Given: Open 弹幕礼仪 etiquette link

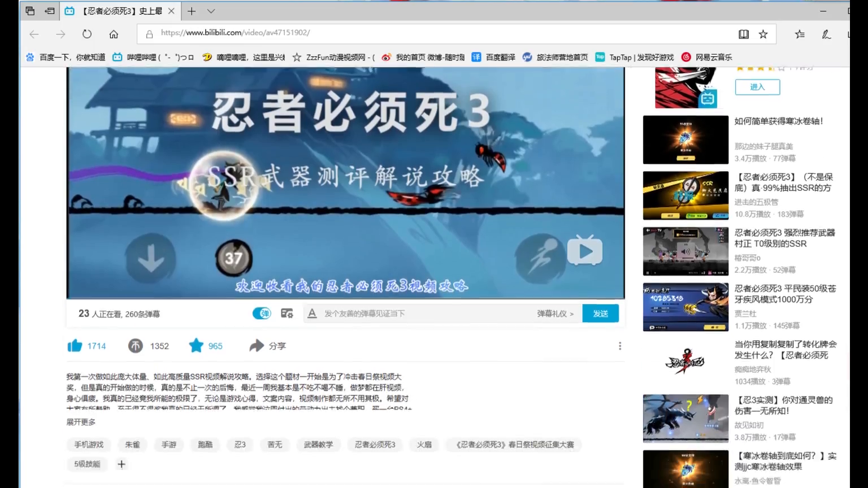Looking at the screenshot, I should coord(555,313).
